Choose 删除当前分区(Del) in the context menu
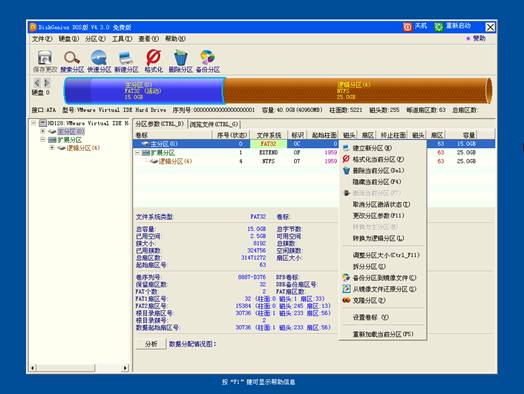 pyautogui.click(x=383, y=170)
